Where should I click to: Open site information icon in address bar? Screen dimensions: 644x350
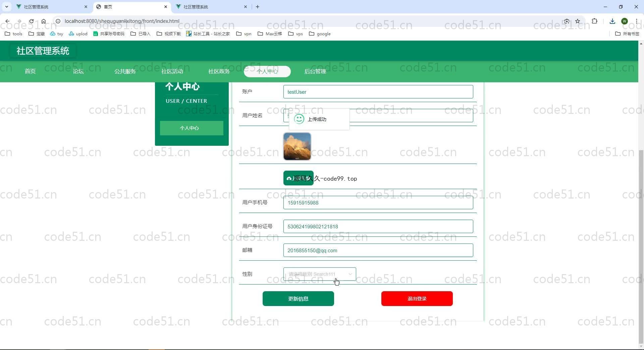coord(58,21)
